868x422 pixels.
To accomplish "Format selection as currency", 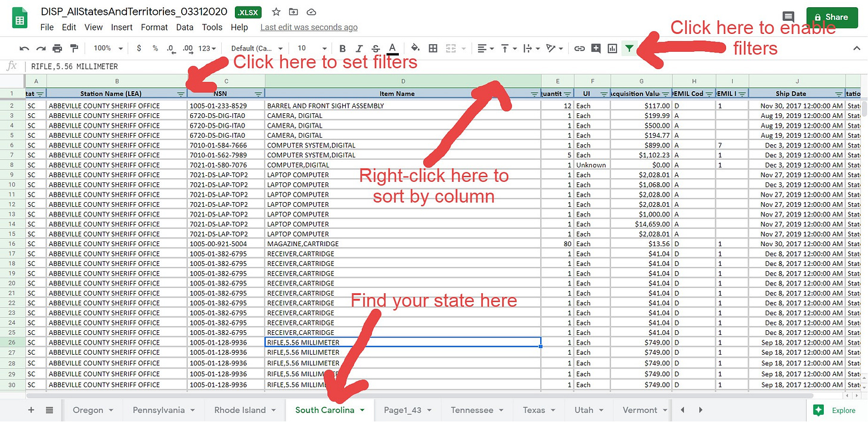I will (139, 48).
